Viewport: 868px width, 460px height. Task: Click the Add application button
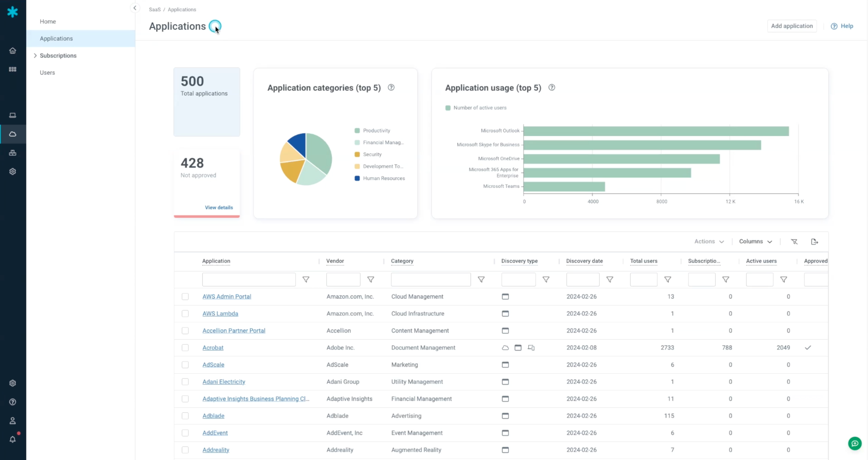[791, 26]
